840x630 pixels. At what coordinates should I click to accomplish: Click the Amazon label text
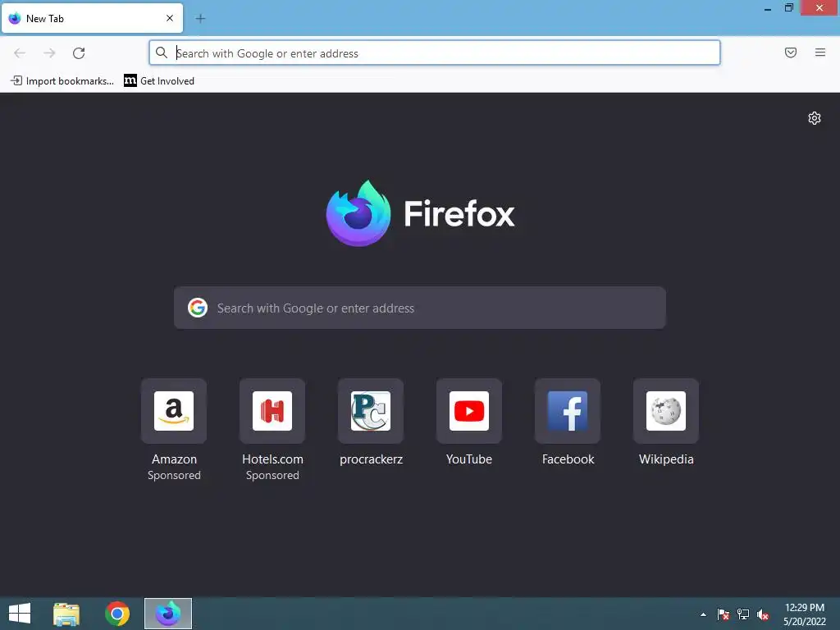click(x=174, y=459)
